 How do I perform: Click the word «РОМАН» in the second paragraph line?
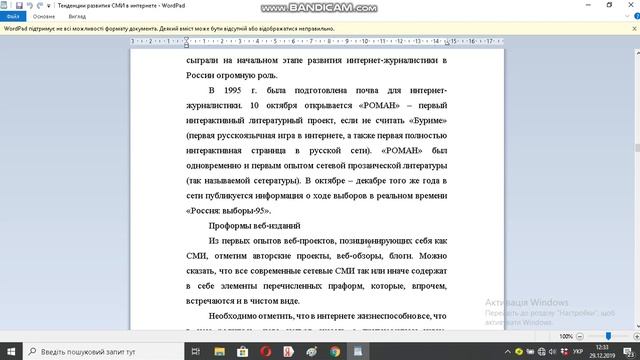(x=379, y=105)
